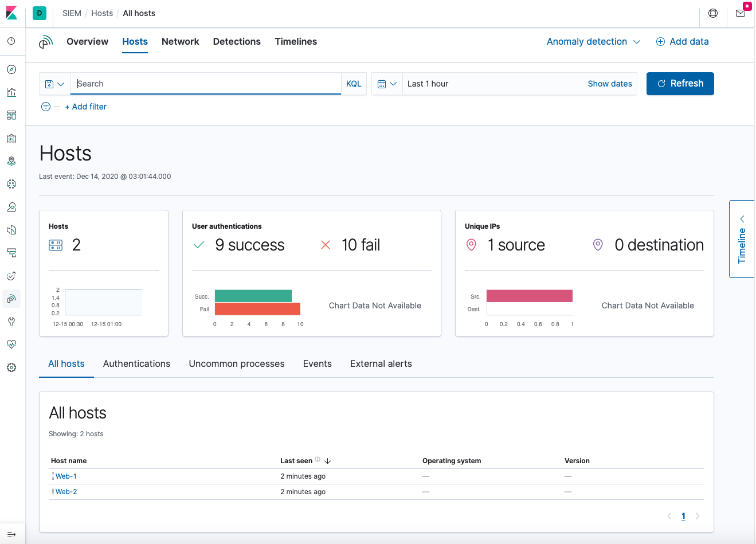The width and height of the screenshot is (756, 544).
Task: Click the '10 fail' statistic text
Action: 361,245
